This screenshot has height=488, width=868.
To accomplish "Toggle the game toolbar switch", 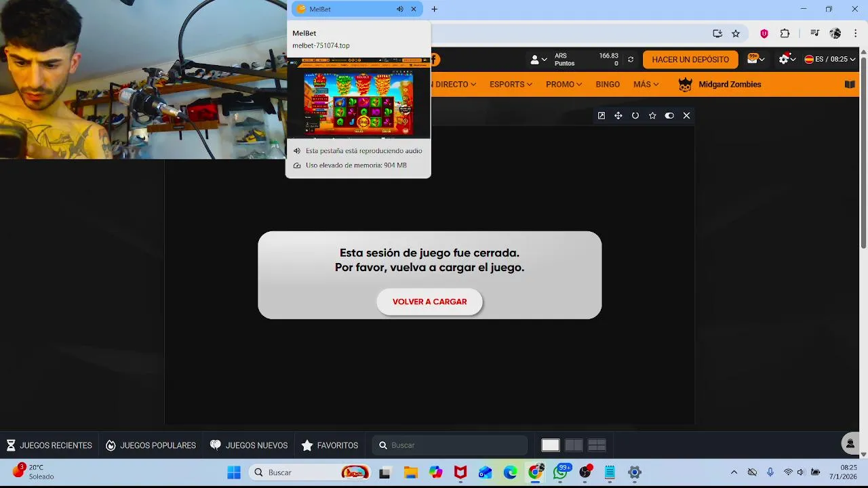I will tap(669, 116).
